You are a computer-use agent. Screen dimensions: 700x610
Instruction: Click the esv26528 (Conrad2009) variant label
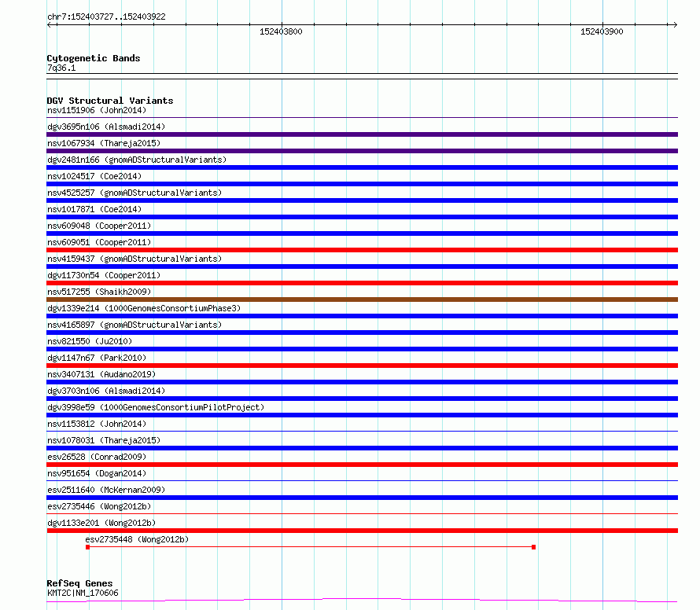(x=97, y=457)
